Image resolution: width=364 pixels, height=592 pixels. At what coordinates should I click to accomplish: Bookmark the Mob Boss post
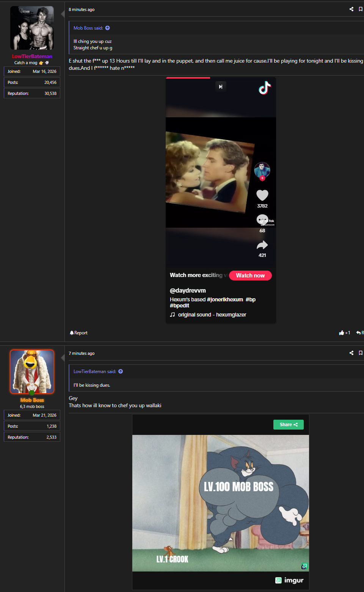pyautogui.click(x=361, y=353)
